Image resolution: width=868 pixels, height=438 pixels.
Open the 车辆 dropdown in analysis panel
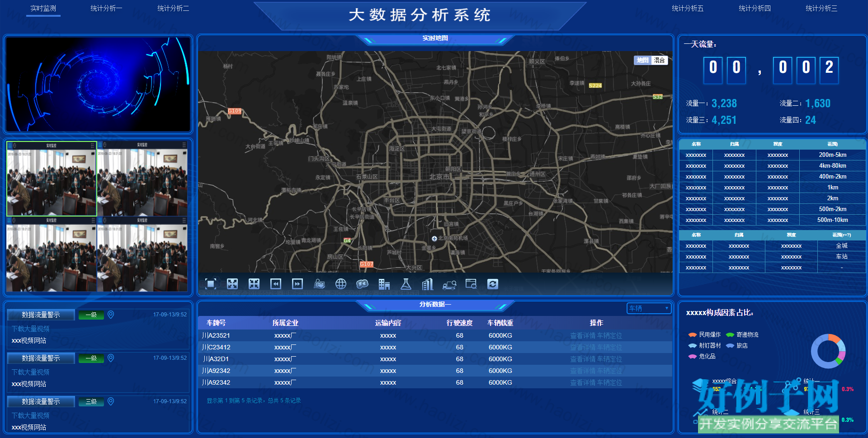(x=649, y=308)
